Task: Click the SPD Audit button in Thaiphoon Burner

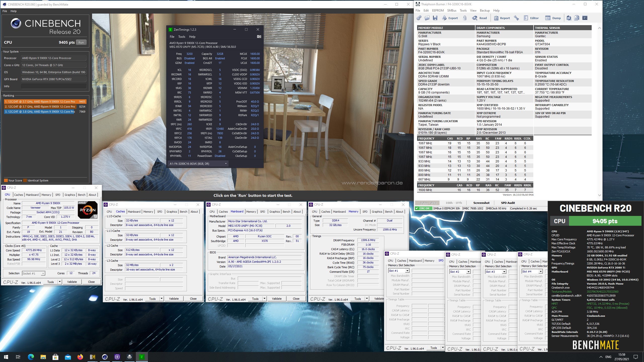Action: 508,203
